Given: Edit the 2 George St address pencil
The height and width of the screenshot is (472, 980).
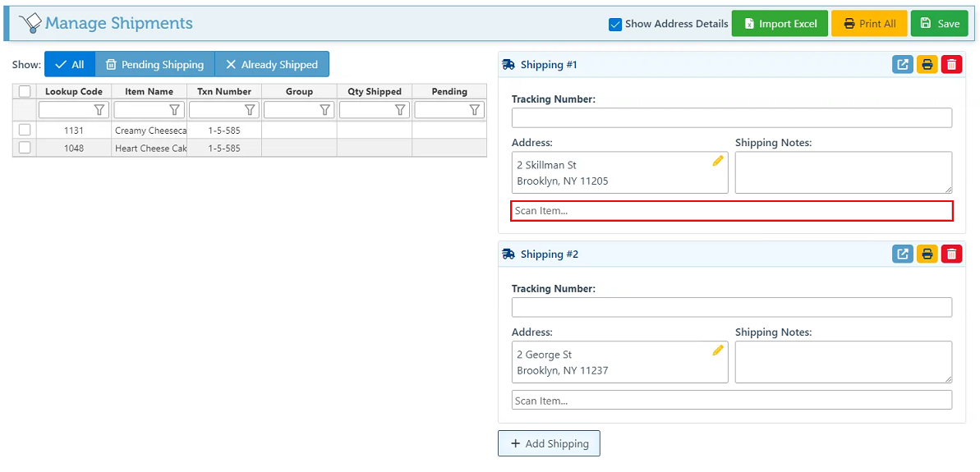Looking at the screenshot, I should pos(718,351).
